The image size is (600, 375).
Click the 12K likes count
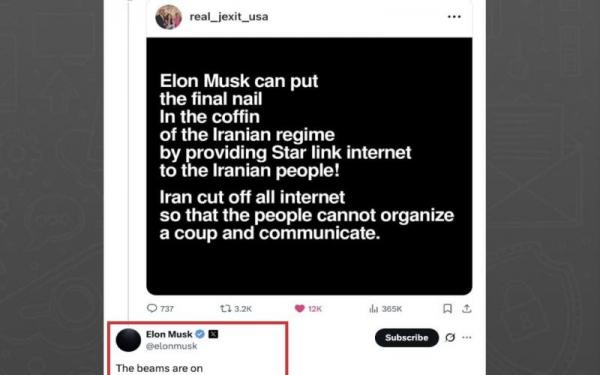coord(315,309)
